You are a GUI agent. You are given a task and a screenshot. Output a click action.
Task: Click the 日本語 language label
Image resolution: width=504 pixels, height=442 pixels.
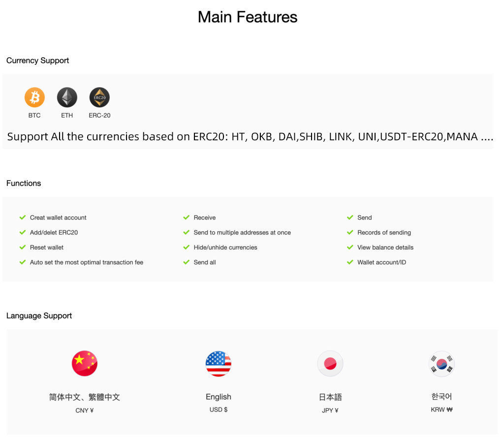[x=330, y=397]
